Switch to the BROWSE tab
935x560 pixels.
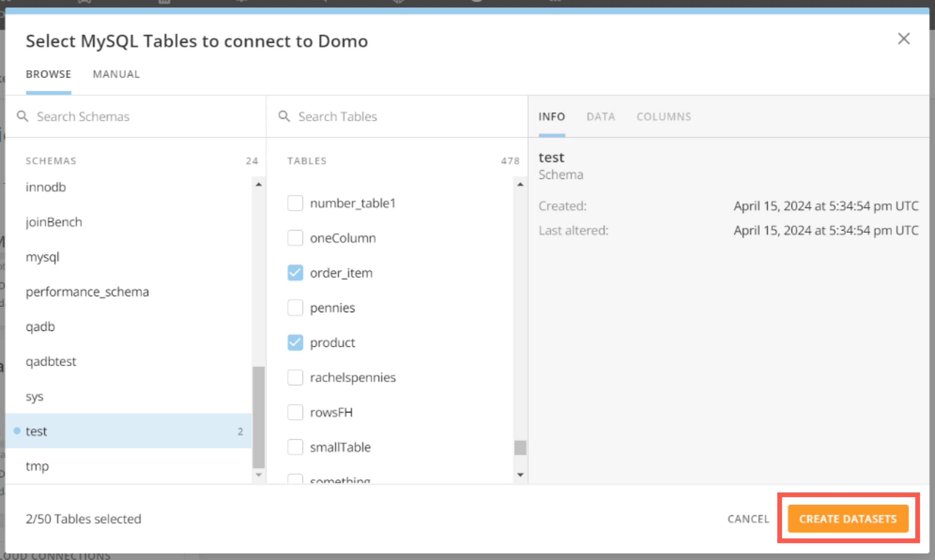coord(48,74)
